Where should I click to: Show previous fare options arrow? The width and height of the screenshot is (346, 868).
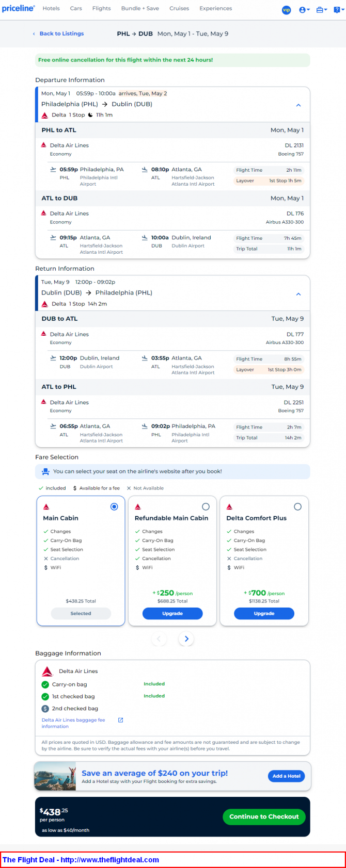[x=159, y=638]
